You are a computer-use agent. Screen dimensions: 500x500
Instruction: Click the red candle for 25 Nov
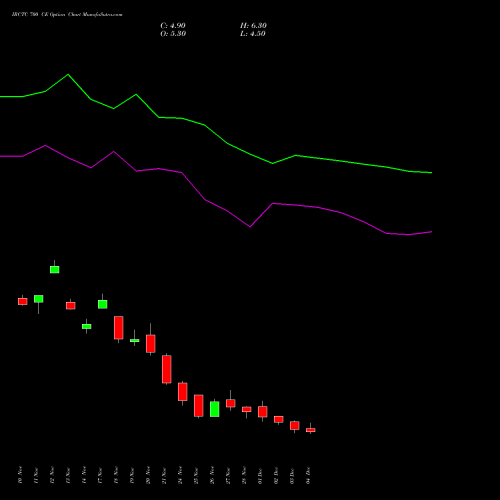[199, 406]
